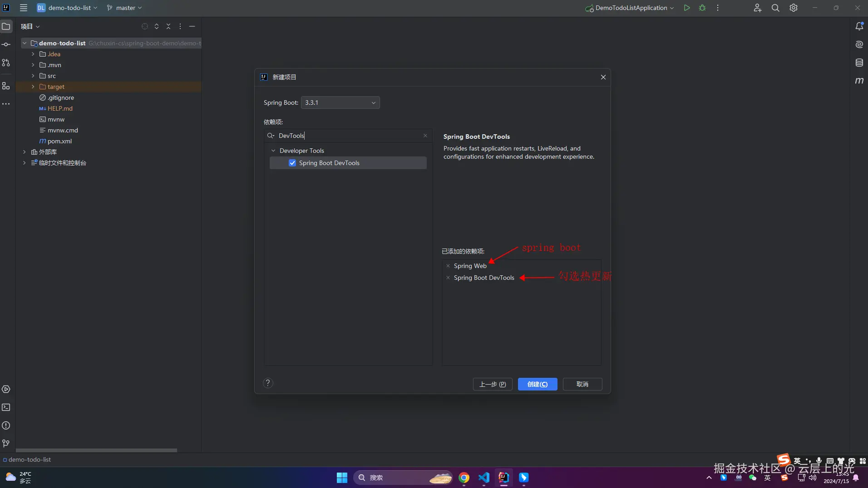The image size is (868, 488).
Task: Open the project view mode dropdown
Action: [x=30, y=26]
